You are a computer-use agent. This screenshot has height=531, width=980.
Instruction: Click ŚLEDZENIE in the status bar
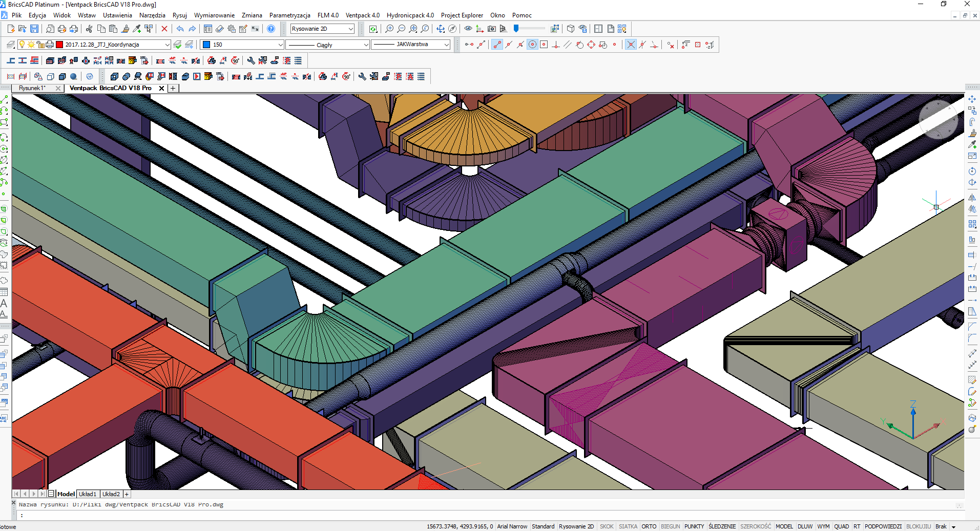tap(722, 526)
